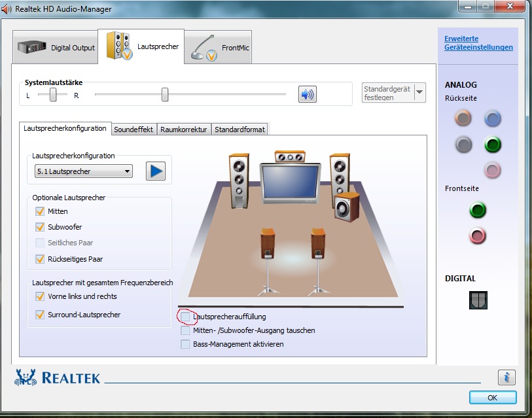Click the Digital Output device icon

coord(32,47)
